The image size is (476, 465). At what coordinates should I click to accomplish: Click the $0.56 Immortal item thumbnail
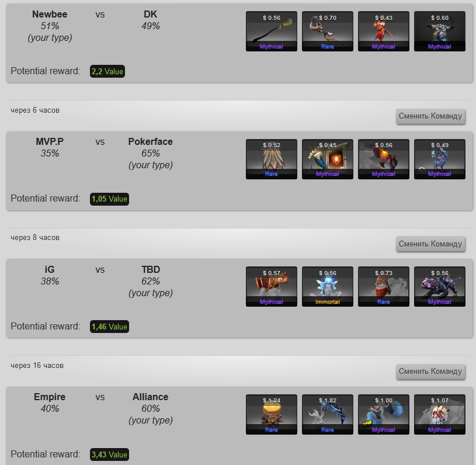tap(328, 286)
